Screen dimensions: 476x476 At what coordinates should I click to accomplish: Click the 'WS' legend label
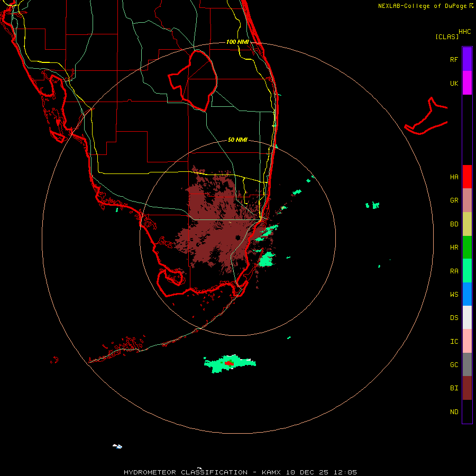pos(454,294)
